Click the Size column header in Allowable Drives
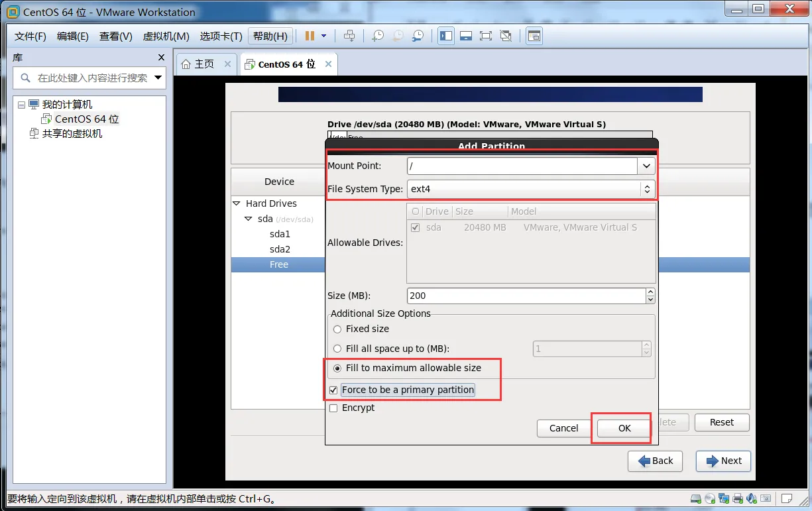 [480, 211]
